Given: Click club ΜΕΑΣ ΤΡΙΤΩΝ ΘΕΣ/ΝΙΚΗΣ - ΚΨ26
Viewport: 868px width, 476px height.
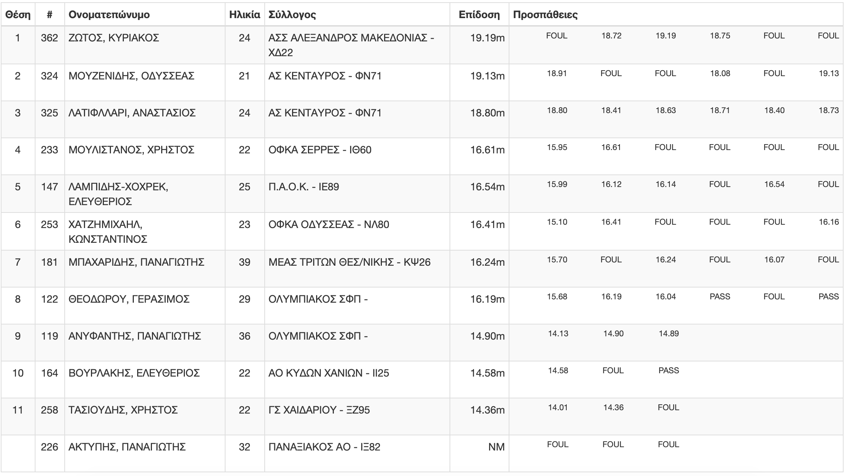Looking at the screenshot, I should [x=349, y=262].
